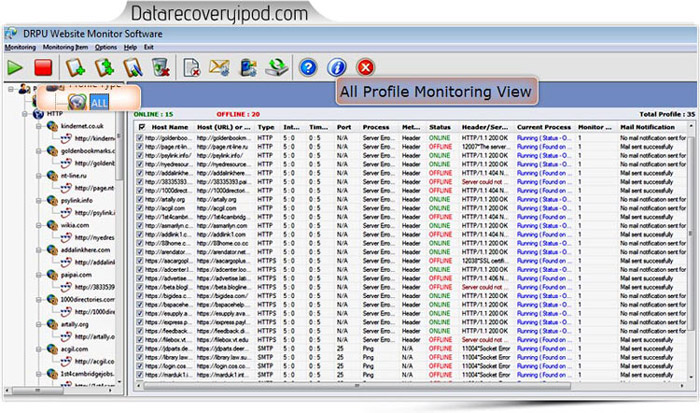The image size is (700, 413).
Task: Uncheck http://acgil.com row checkbox
Action: point(140,208)
